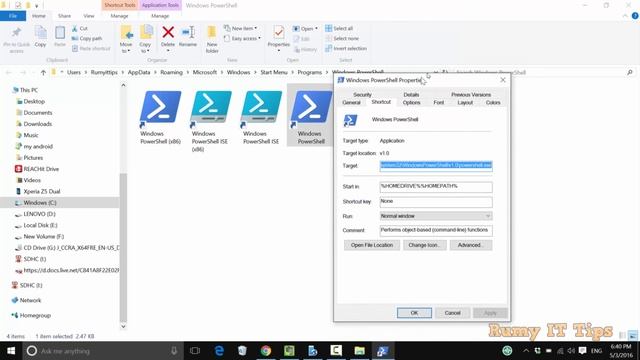640x360 pixels.
Task: Open Shortcut Tools Manage tab
Action: click(x=119, y=16)
